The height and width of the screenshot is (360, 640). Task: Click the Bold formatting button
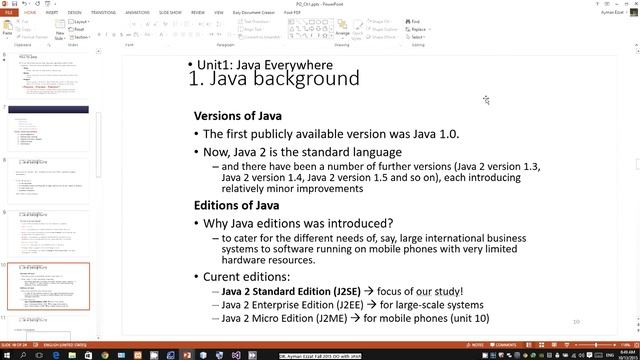pos(99,35)
